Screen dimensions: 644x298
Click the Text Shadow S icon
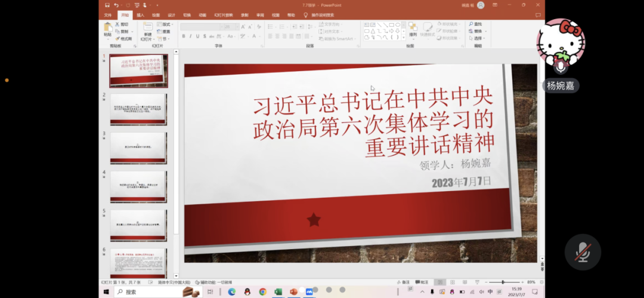(205, 36)
